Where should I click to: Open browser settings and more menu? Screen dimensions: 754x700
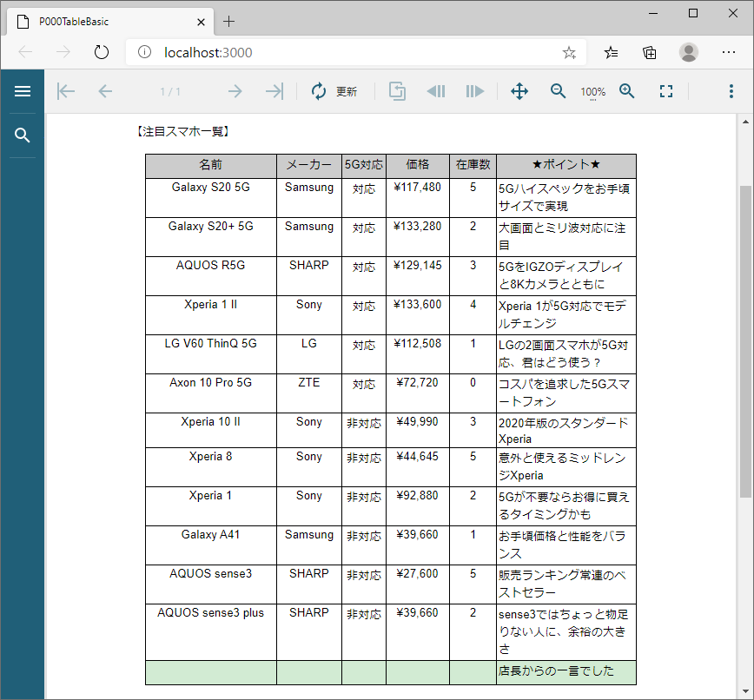(729, 52)
